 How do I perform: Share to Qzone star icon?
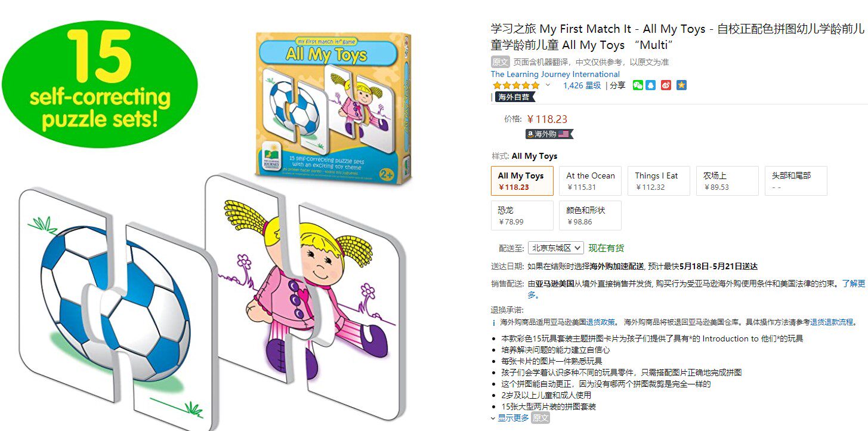point(681,85)
